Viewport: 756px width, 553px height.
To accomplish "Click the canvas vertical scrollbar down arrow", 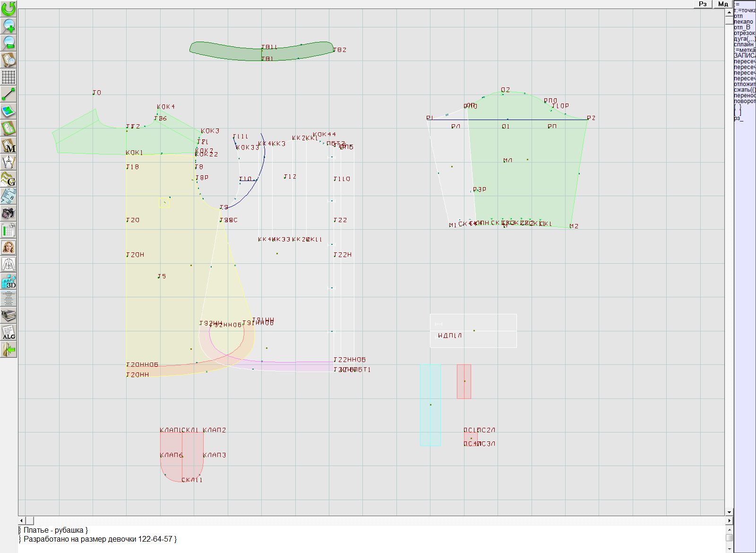I will (x=729, y=512).
